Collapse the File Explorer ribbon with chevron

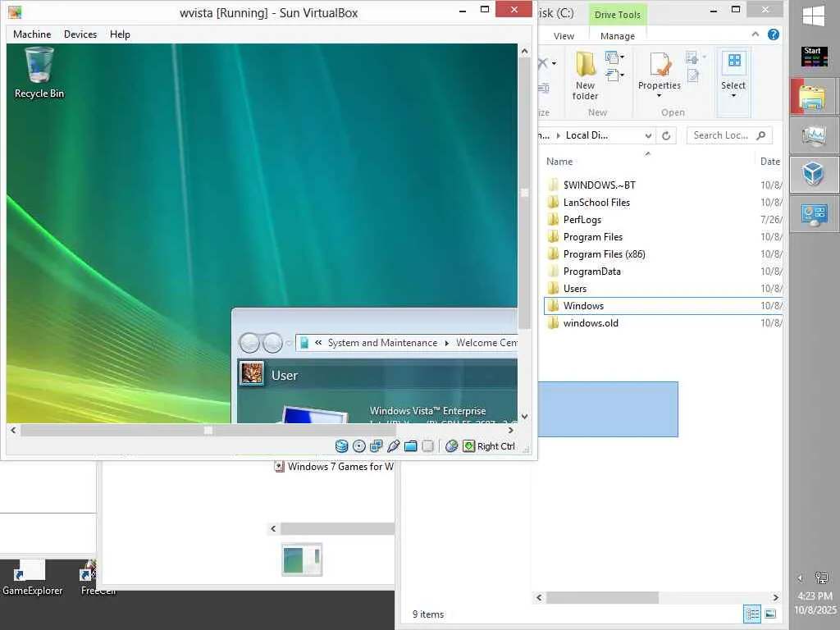point(756,34)
